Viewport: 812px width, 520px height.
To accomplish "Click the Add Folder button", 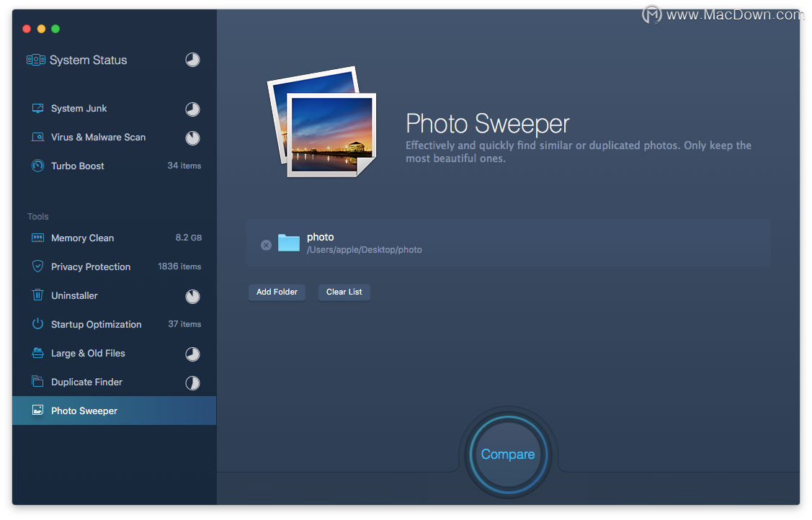I will [x=277, y=292].
